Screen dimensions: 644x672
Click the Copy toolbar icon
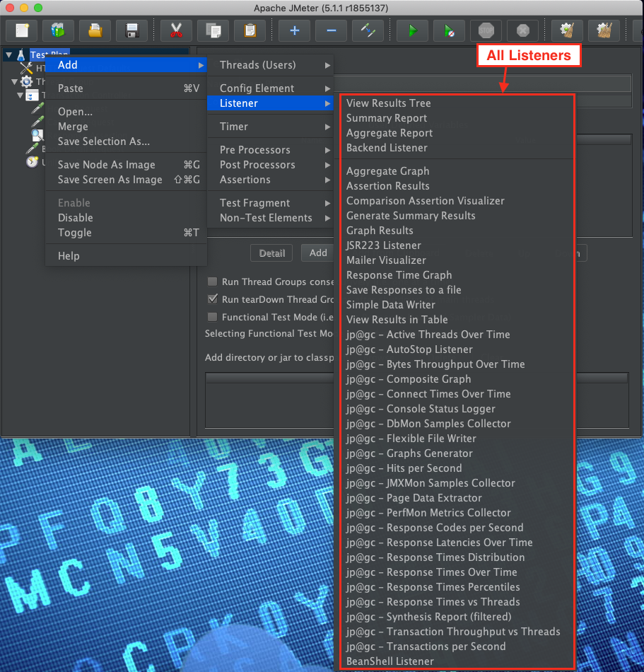click(x=213, y=30)
